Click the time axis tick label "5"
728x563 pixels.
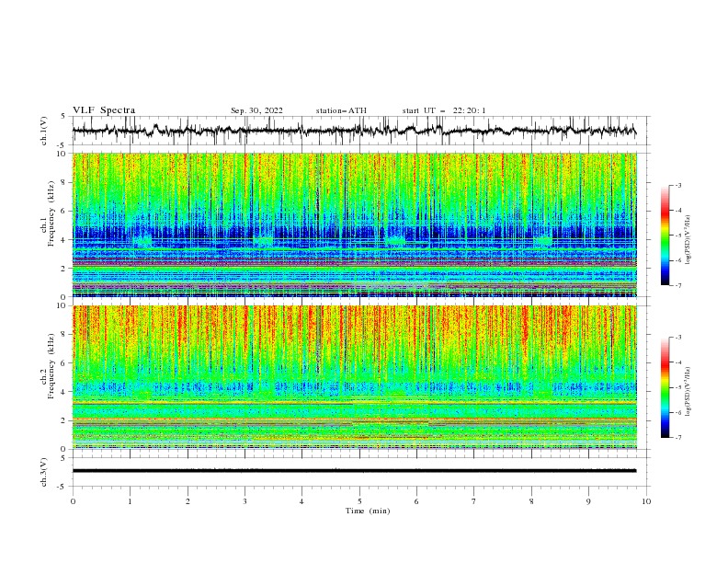tap(359, 501)
